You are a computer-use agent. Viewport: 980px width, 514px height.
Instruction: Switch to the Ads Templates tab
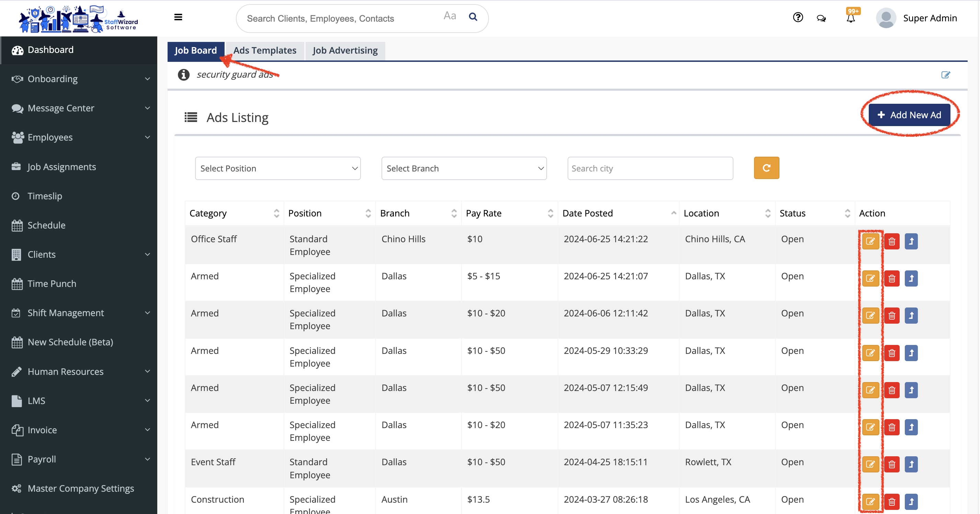(265, 51)
